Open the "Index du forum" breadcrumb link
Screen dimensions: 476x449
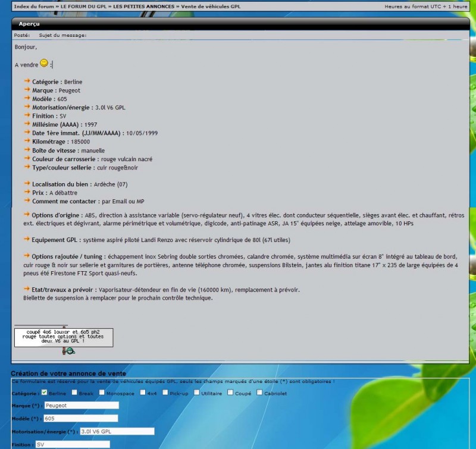pyautogui.click(x=33, y=6)
